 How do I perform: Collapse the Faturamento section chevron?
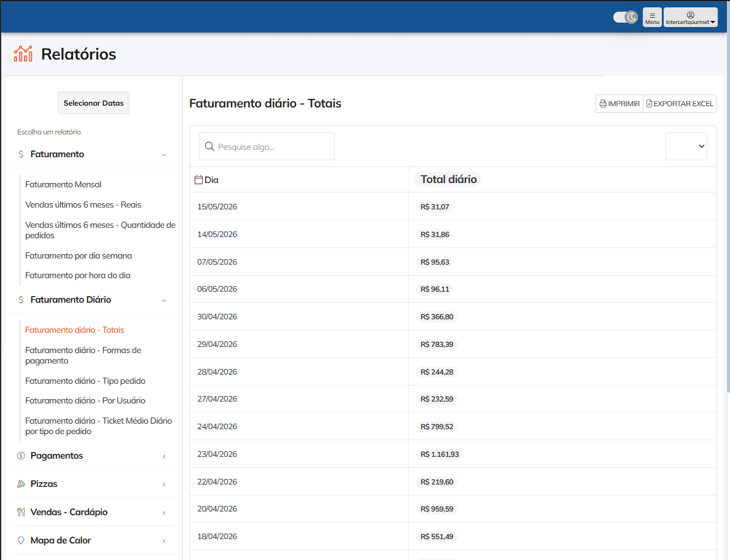(164, 155)
